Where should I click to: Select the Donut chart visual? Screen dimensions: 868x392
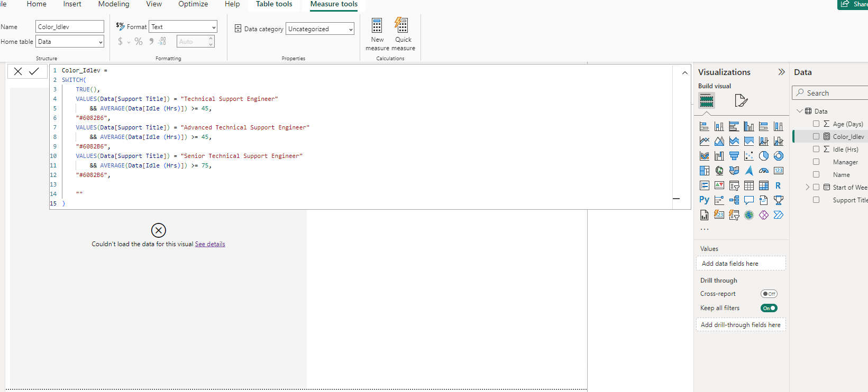(x=778, y=156)
